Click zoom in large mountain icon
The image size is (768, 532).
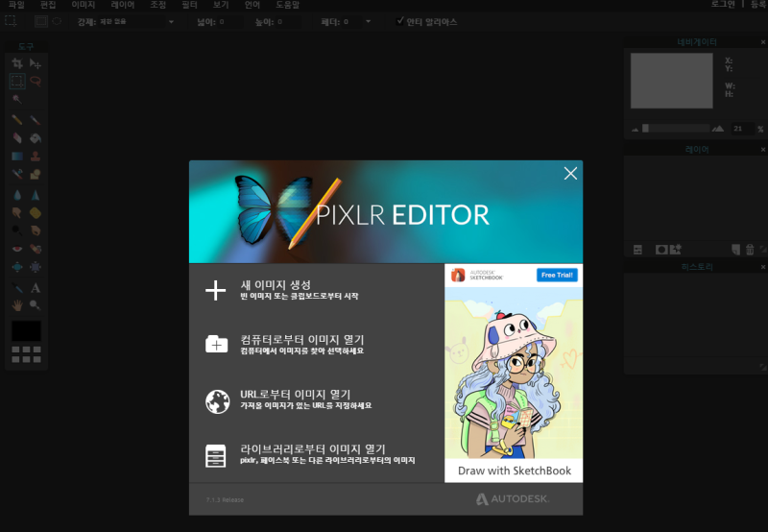click(x=718, y=129)
